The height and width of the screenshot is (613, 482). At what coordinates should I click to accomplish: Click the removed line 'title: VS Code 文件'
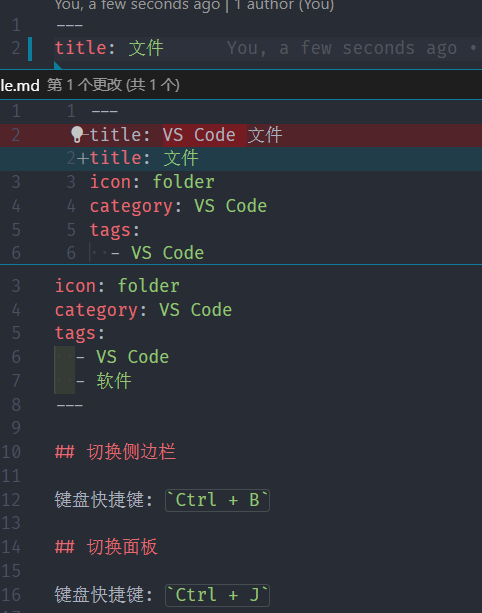tap(241, 135)
